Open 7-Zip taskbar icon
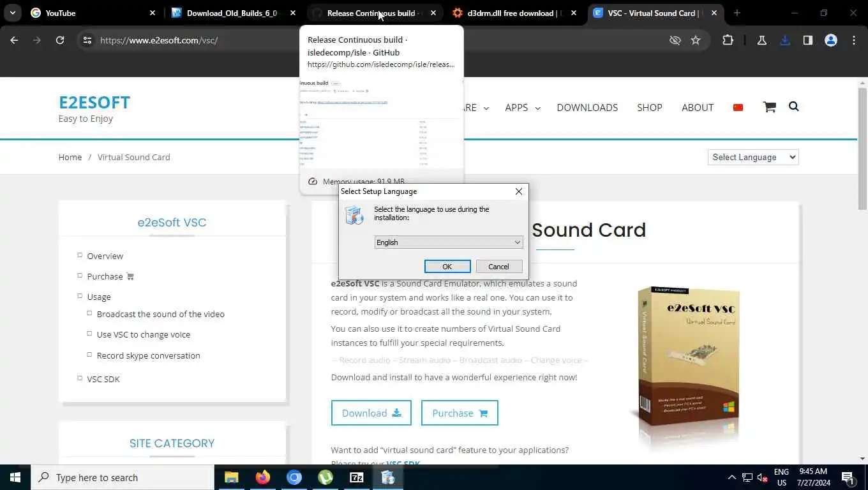The width and height of the screenshot is (868, 490). tap(357, 477)
